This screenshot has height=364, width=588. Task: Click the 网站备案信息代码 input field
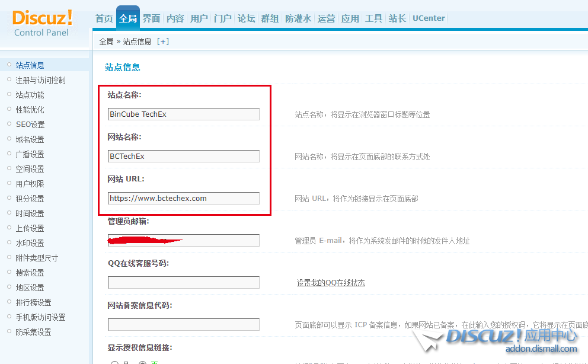[183, 325]
